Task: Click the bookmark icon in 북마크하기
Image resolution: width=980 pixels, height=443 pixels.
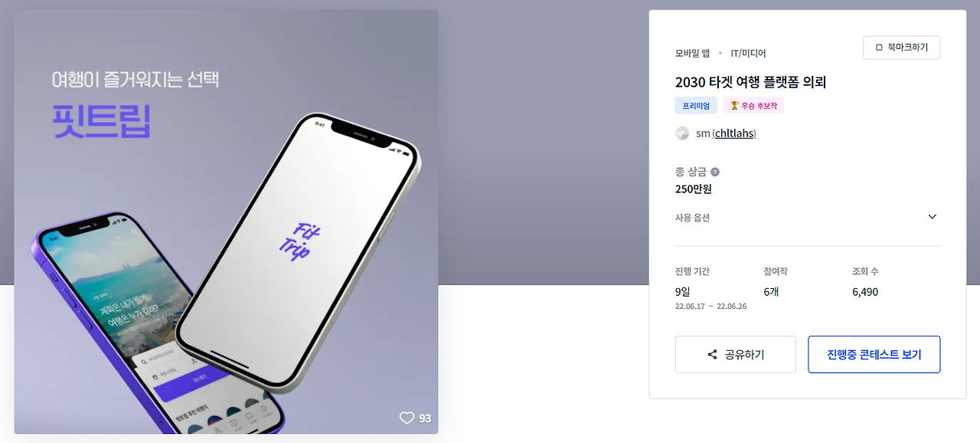Action: pyautogui.click(x=879, y=48)
